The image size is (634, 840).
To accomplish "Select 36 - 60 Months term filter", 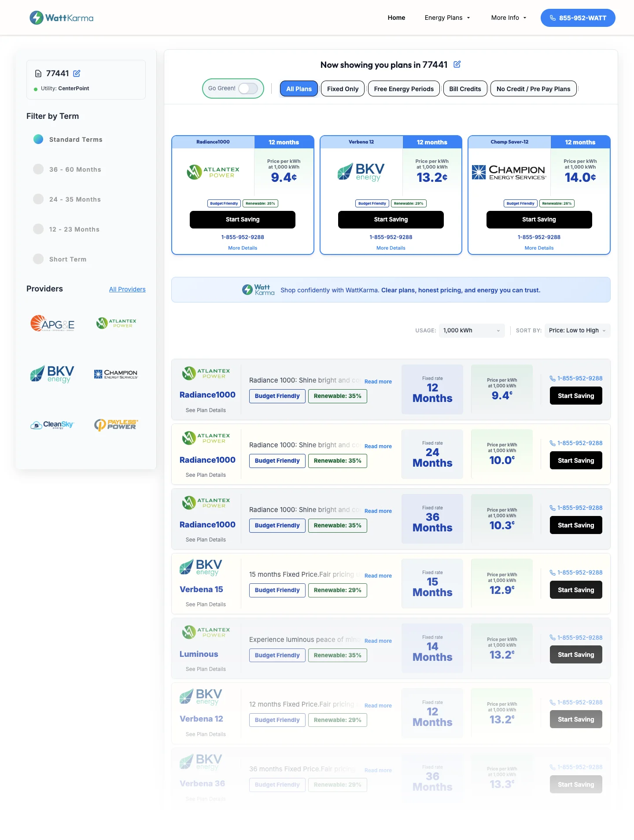I will point(67,169).
